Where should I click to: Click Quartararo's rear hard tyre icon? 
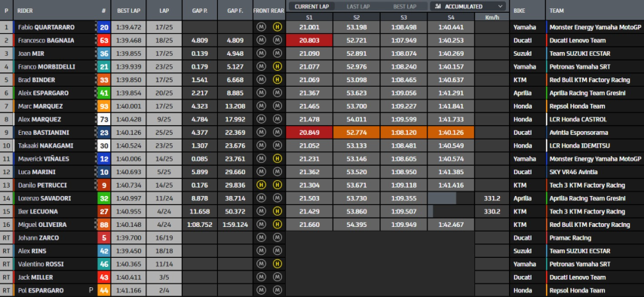pos(278,27)
